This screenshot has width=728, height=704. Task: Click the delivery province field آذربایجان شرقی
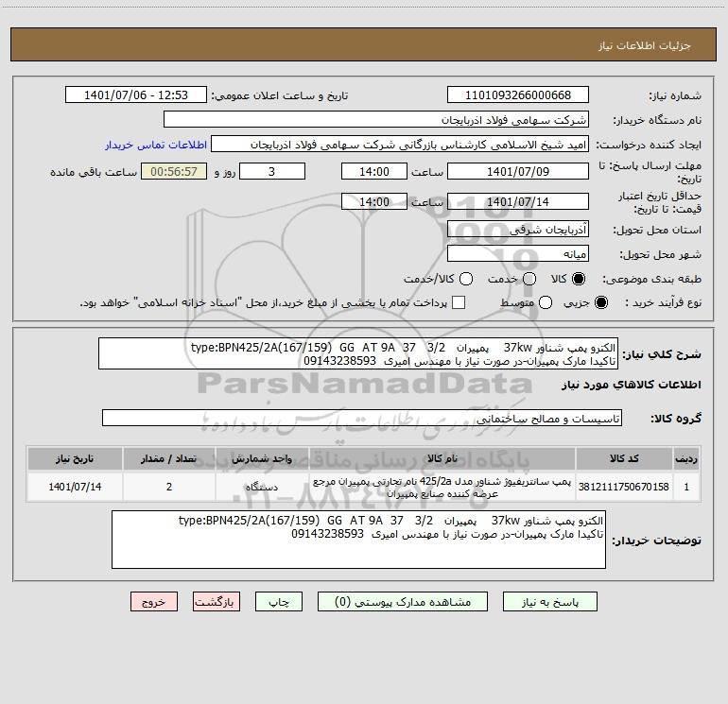pos(518,230)
